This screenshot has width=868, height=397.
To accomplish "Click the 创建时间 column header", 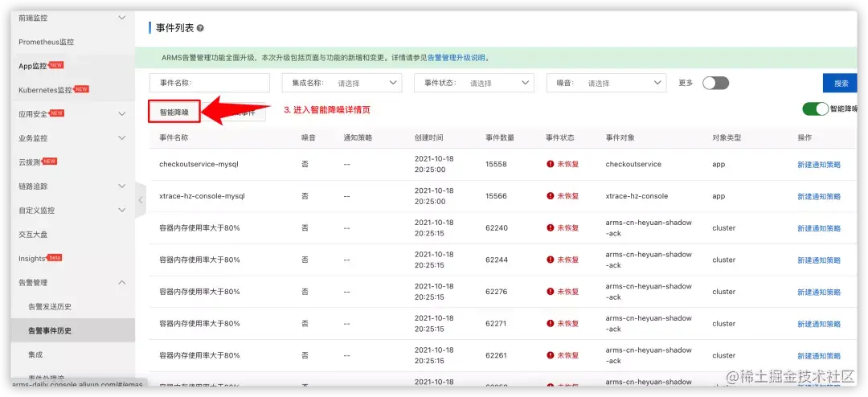I will (x=428, y=138).
